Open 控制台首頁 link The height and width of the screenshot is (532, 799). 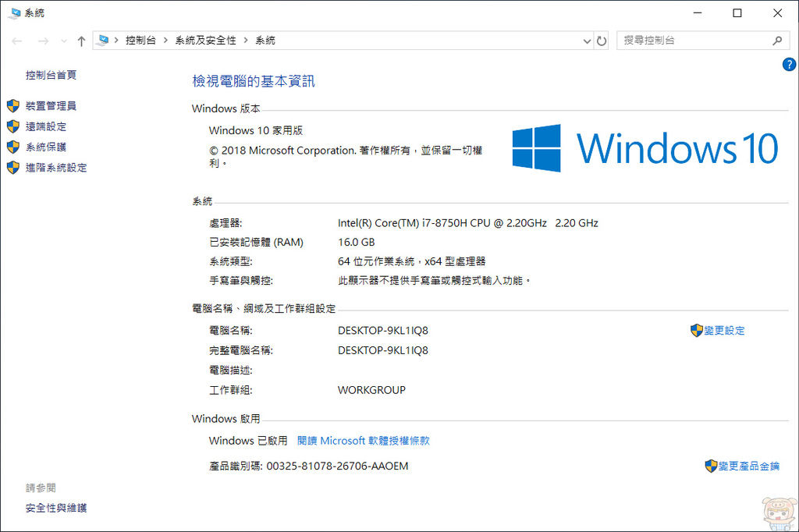[51, 75]
